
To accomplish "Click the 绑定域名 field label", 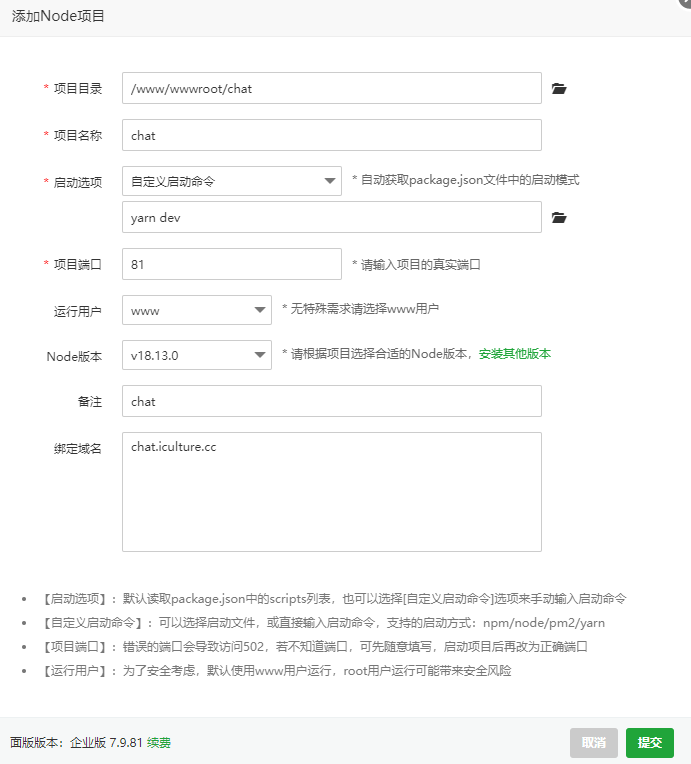I will (77, 448).
